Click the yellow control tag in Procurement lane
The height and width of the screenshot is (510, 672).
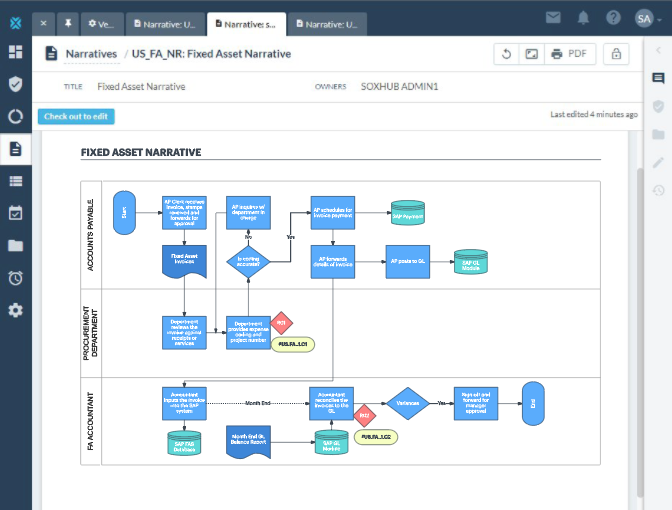point(293,344)
